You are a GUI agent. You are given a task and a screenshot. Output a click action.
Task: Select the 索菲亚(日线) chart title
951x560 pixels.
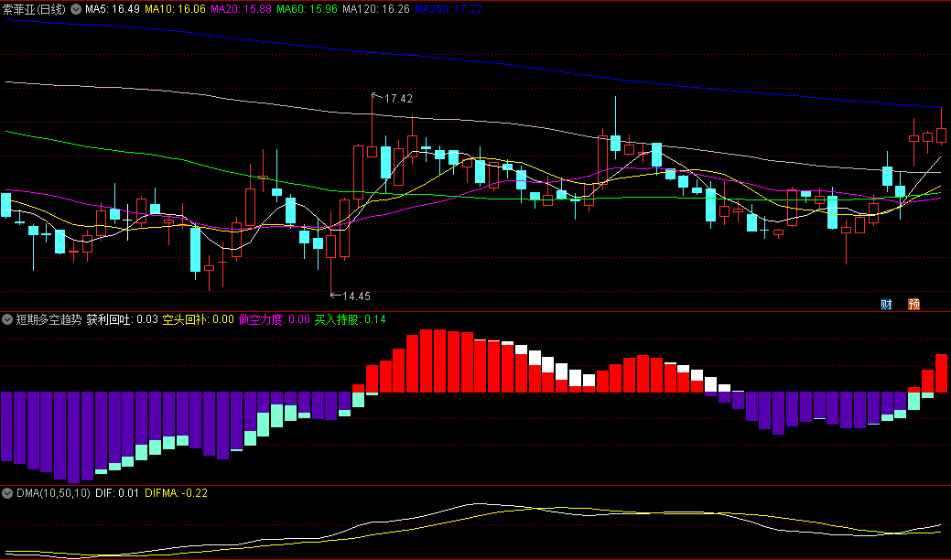click(x=34, y=9)
